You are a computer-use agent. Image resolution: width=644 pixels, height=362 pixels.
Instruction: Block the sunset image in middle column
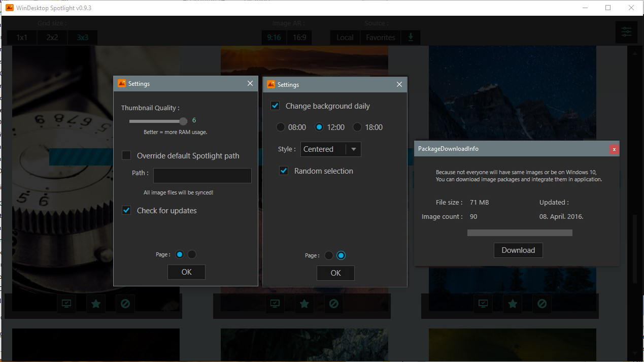pyautogui.click(x=333, y=304)
